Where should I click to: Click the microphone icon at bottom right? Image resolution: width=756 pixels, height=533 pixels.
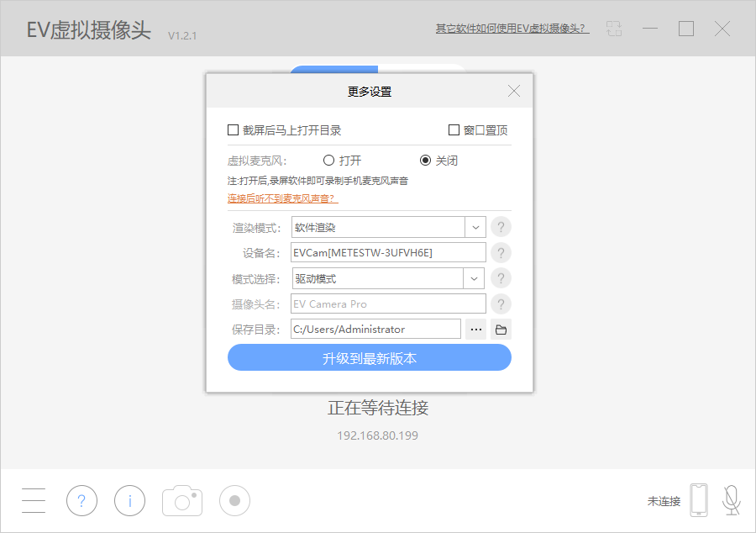tap(731, 499)
